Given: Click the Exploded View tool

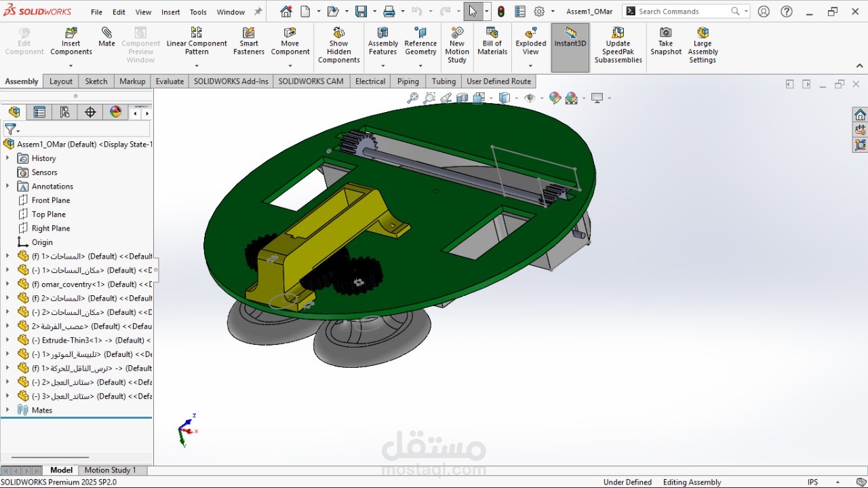Looking at the screenshot, I should 531,41.
